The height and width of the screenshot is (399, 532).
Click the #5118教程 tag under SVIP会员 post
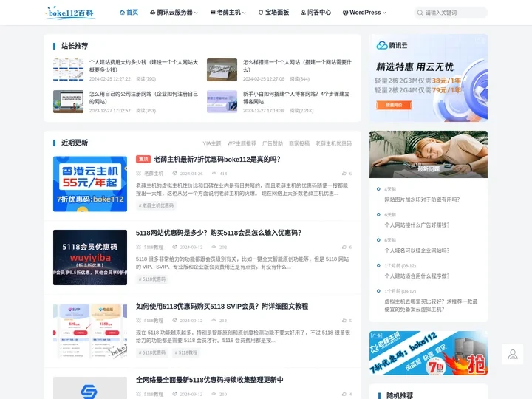coord(186,352)
